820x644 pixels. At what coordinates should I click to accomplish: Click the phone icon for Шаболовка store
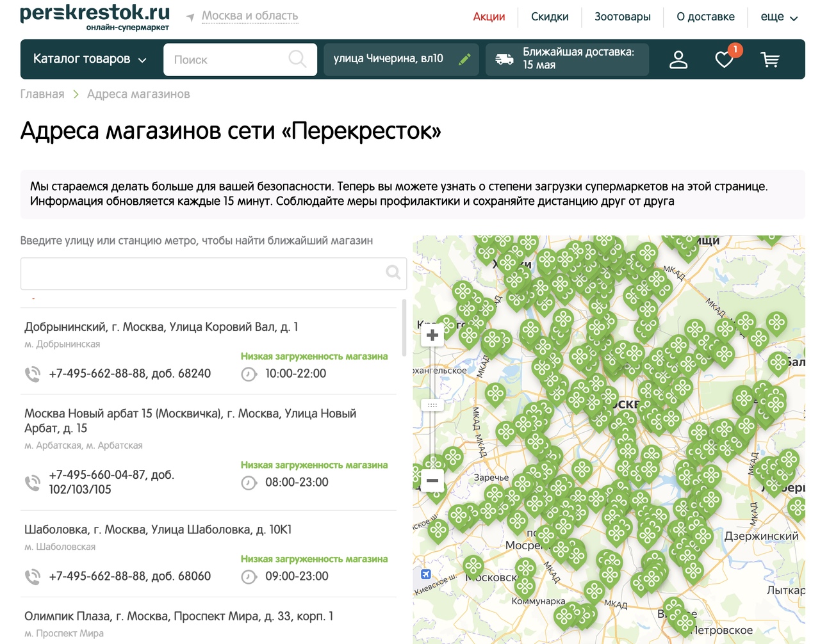32,577
